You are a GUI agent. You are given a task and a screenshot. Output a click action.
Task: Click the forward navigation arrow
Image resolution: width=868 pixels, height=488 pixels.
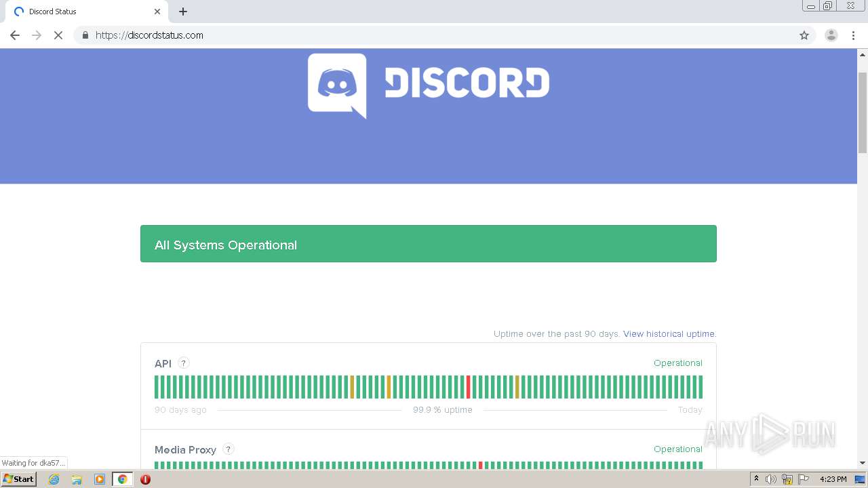37,35
